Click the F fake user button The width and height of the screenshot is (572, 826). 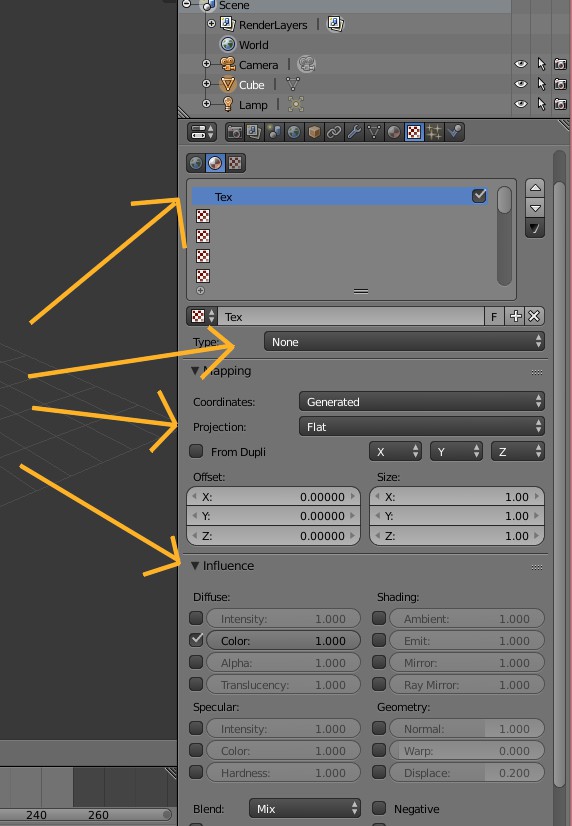coord(494,317)
